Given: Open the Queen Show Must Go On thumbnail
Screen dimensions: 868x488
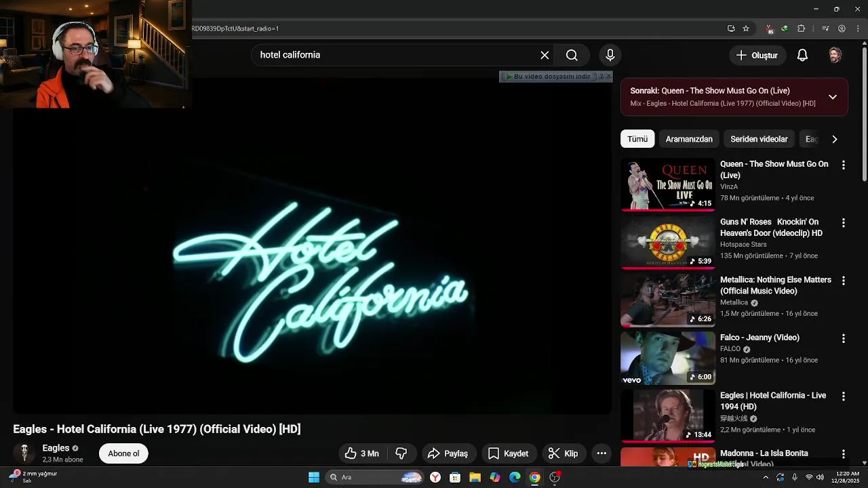Looking at the screenshot, I should point(668,184).
